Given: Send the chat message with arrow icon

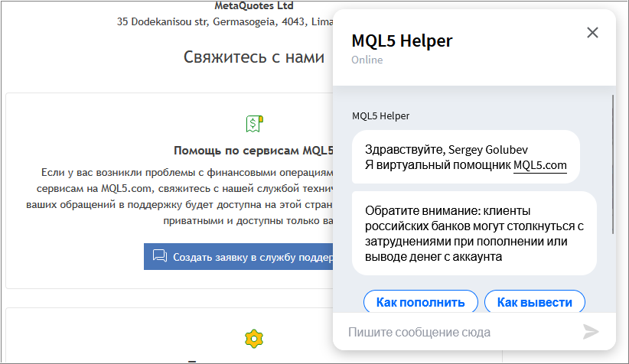Looking at the screenshot, I should pos(591,332).
